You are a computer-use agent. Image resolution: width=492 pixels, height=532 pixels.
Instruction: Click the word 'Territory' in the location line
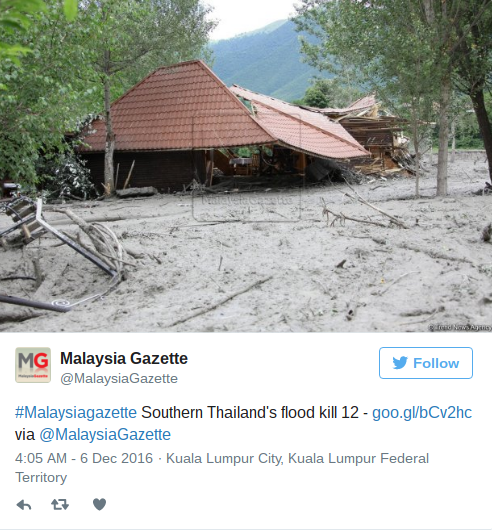(41, 478)
